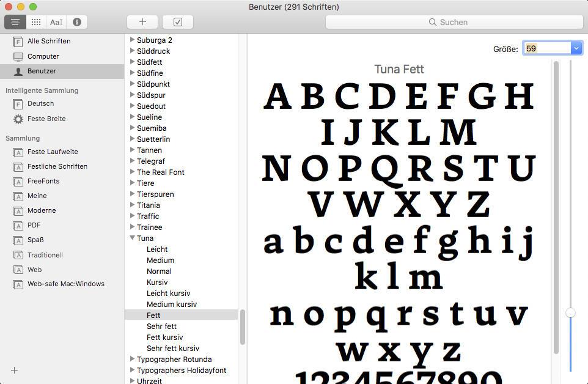Select the list view toolbar icon
The width and height of the screenshot is (588, 384).
click(15, 22)
